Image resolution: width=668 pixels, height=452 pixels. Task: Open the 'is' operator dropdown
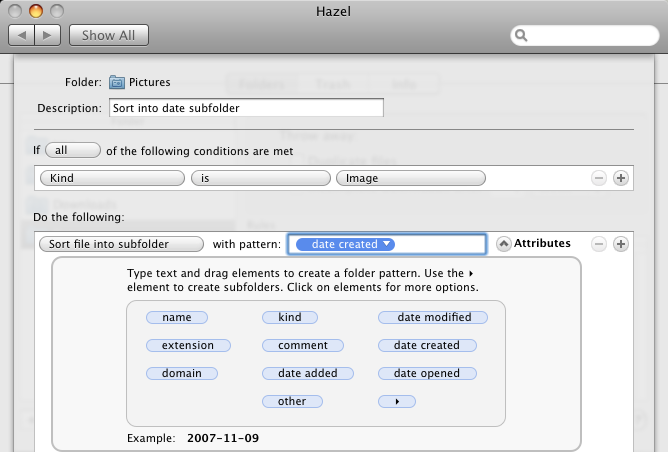click(x=261, y=178)
